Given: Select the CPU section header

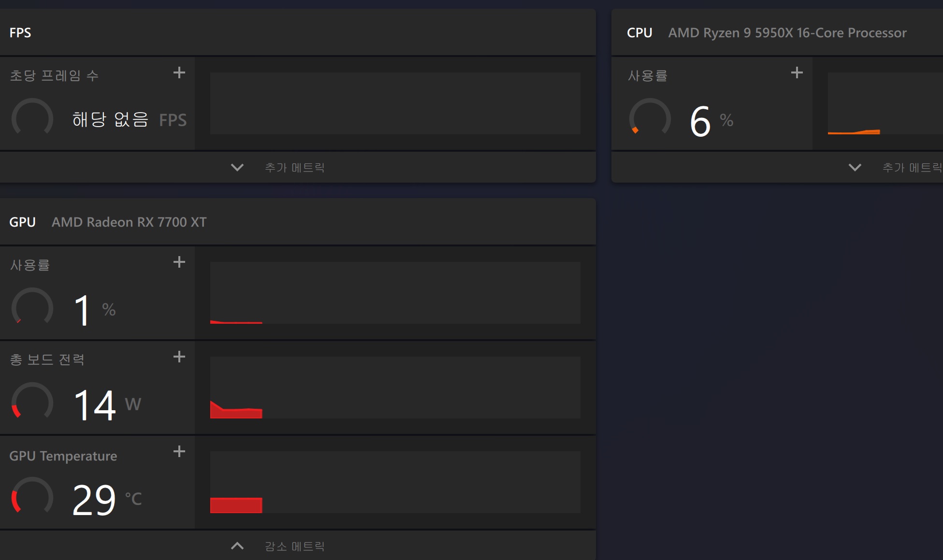Looking at the screenshot, I should click(x=777, y=32).
